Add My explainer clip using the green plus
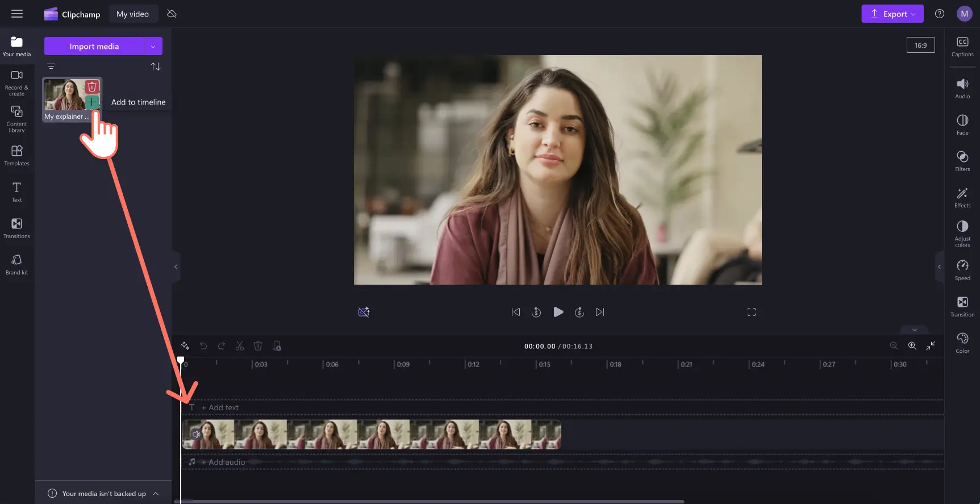The image size is (980, 504). 92,102
